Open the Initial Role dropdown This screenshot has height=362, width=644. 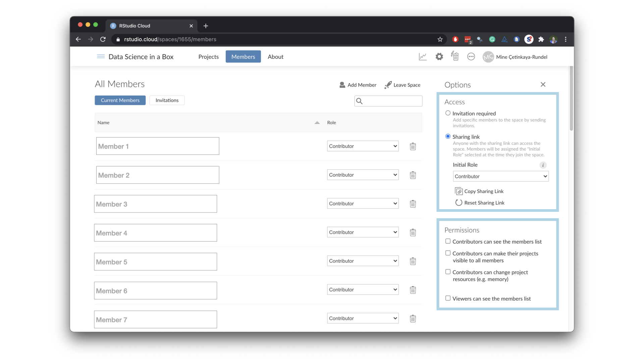click(x=500, y=176)
